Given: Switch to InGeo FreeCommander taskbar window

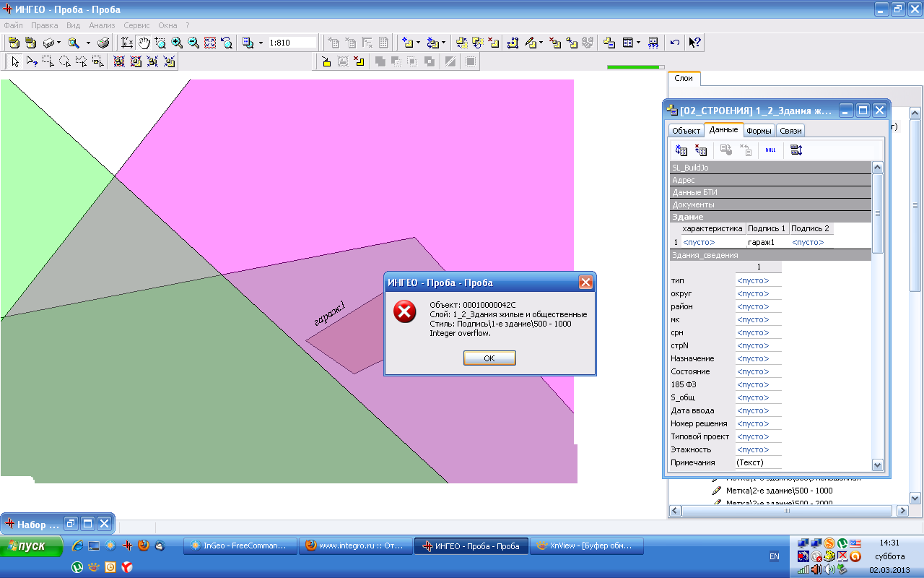Looking at the screenshot, I should [240, 546].
